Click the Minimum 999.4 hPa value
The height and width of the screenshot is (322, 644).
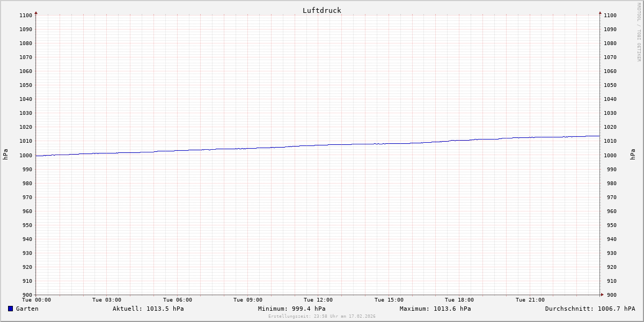tap(291, 309)
